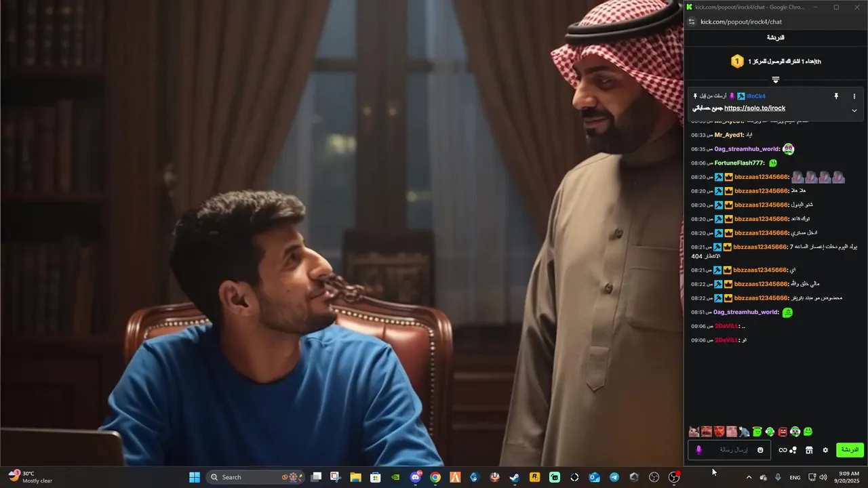
Task: Open Task View on taskbar
Action: 316,477
